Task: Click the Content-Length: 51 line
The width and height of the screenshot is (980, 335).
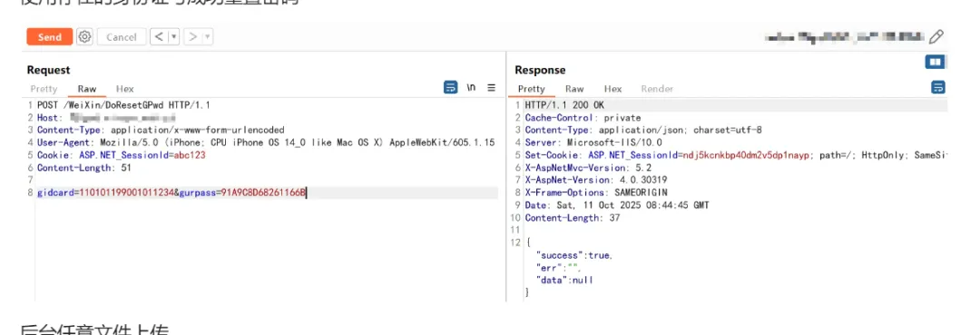Action: pyautogui.click(x=83, y=167)
